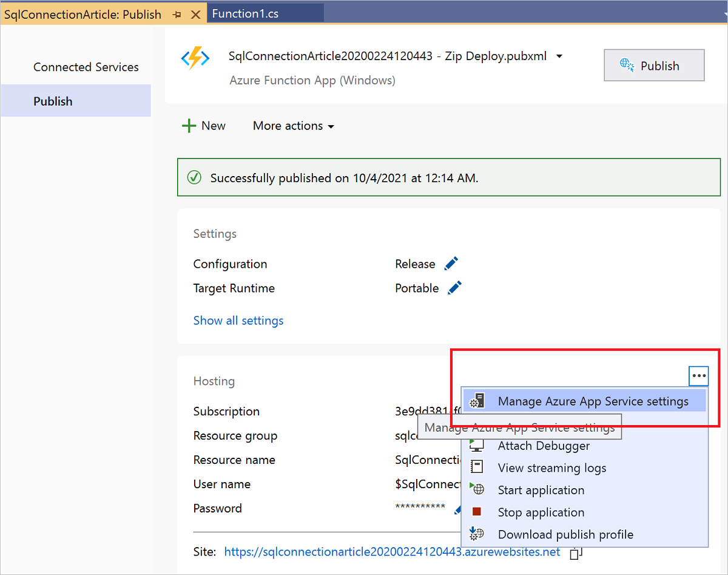Image resolution: width=728 pixels, height=575 pixels.
Task: Select Download publish profile option
Action: [565, 534]
